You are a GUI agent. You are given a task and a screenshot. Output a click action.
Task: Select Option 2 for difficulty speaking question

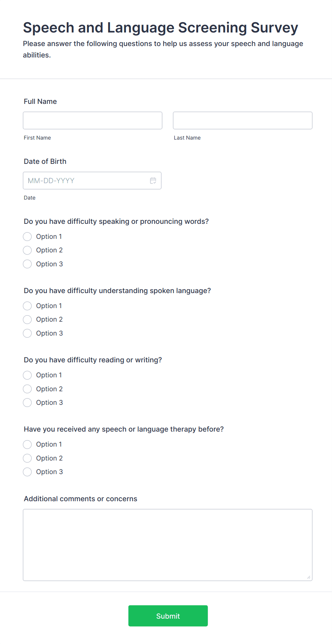click(27, 250)
